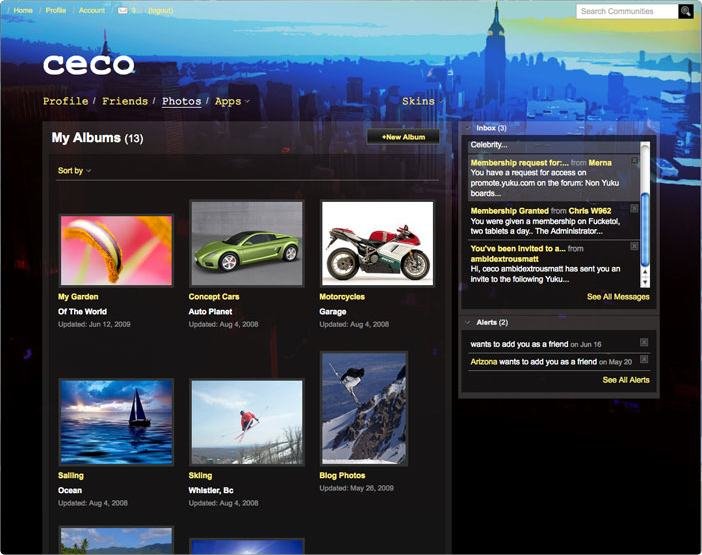The image size is (702, 555).
Task: Click Profile in the top bar
Action: pyautogui.click(x=56, y=10)
